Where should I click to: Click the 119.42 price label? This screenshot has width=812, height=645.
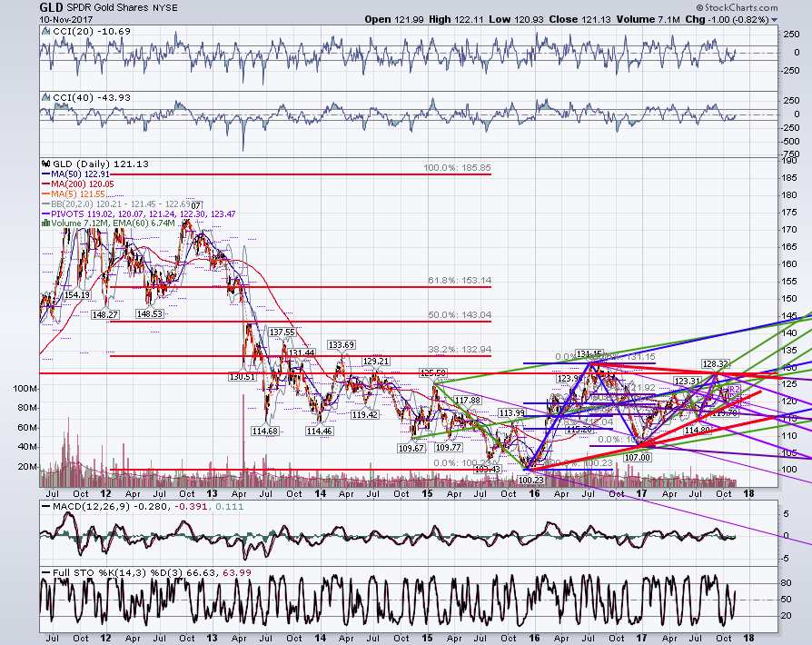(364, 414)
